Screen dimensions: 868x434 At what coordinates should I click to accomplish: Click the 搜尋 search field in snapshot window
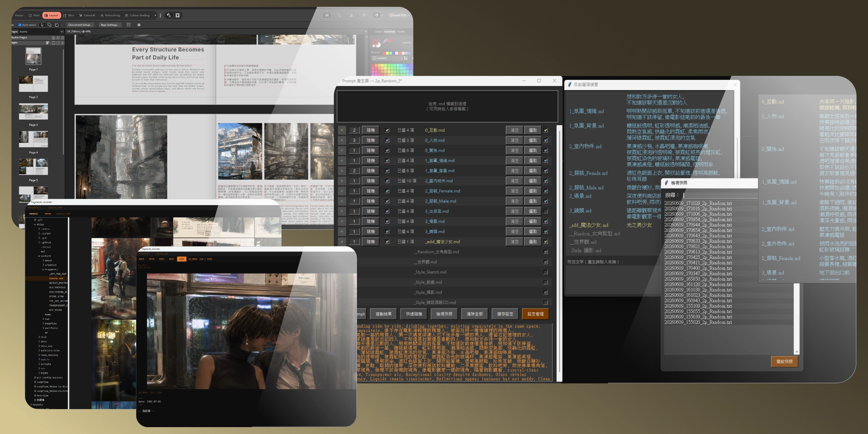click(x=720, y=195)
